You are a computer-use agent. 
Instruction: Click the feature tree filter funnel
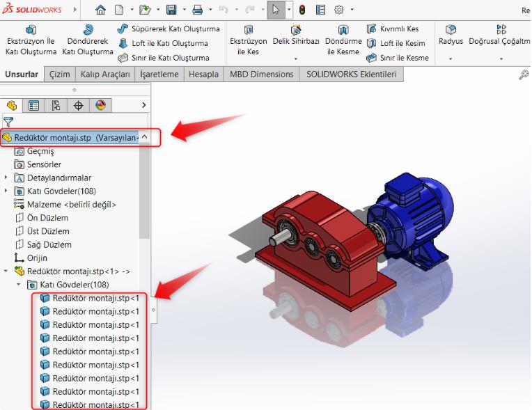click(8, 123)
